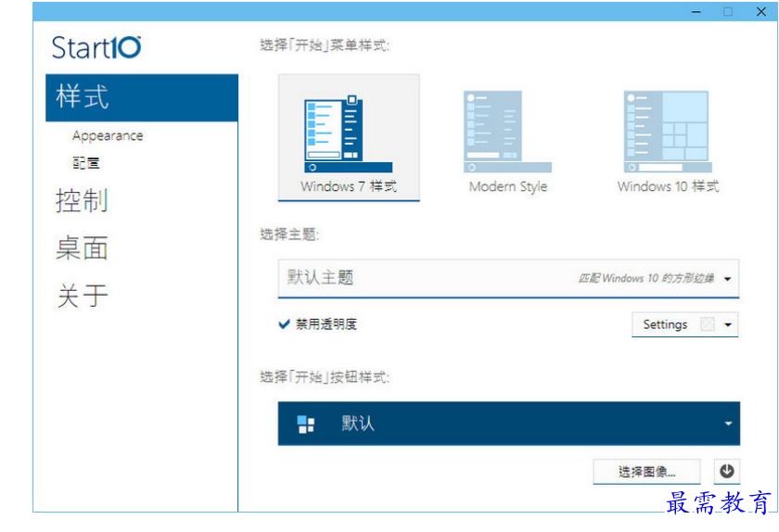This screenshot has height=532, width=779.
Task: Expand the 默认 start button style dropdown
Action: pos(509,424)
